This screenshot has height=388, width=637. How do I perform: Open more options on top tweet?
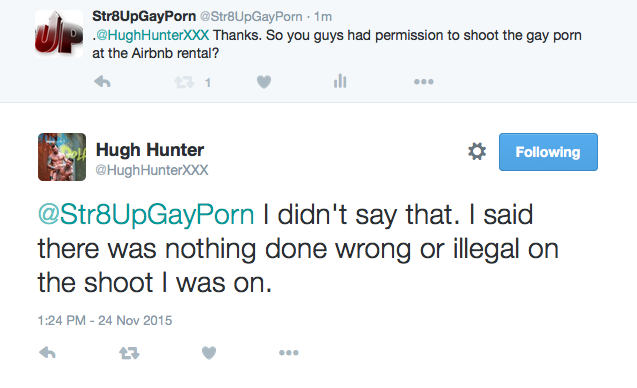tap(424, 82)
